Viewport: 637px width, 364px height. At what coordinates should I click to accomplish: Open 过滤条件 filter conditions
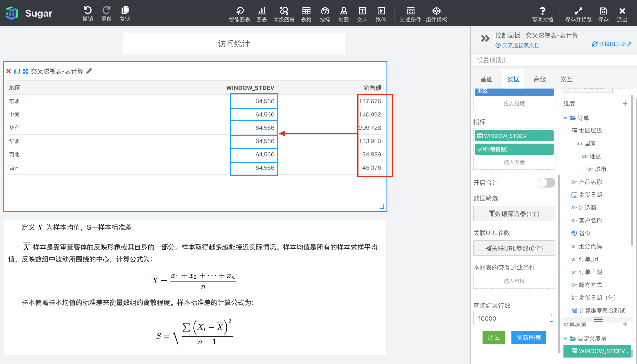410,14
